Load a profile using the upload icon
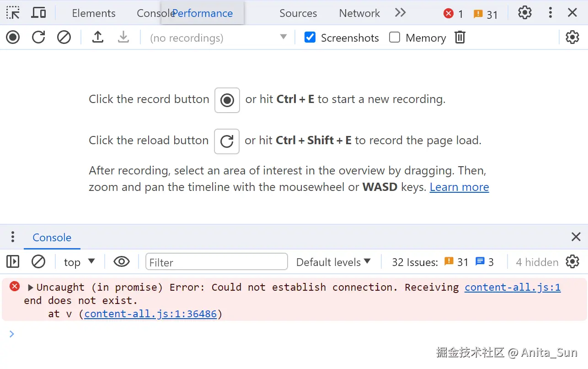This screenshot has height=369, width=588. point(98,37)
